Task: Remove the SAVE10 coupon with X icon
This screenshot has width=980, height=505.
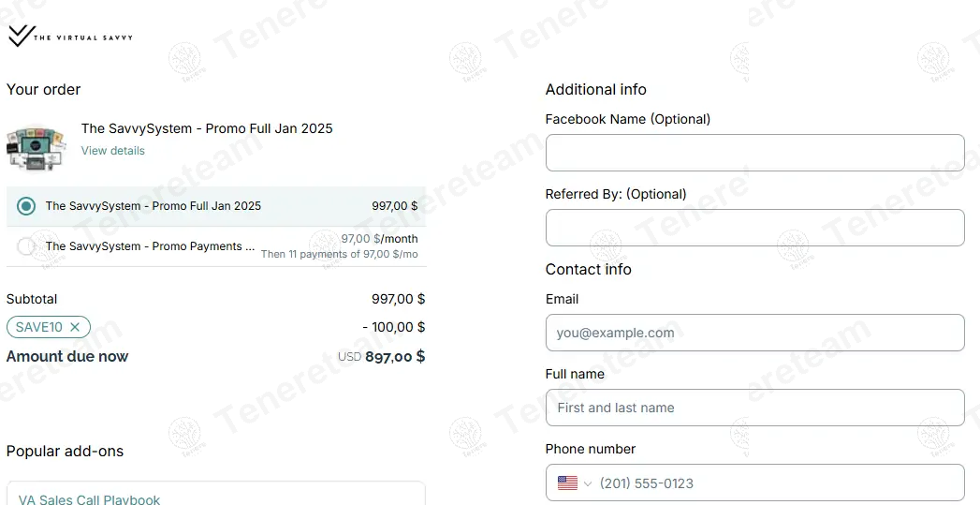Action: click(x=75, y=327)
